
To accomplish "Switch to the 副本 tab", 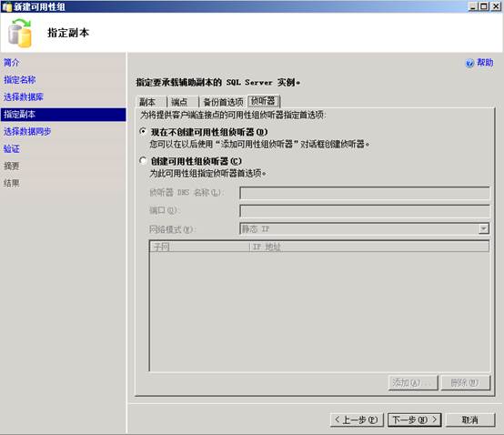I will point(151,102).
